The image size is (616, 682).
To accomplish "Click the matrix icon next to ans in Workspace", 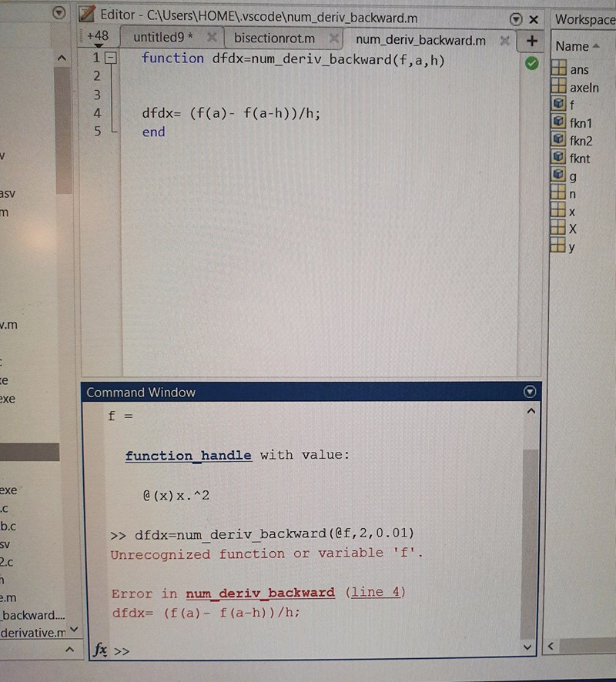I will click(x=559, y=69).
